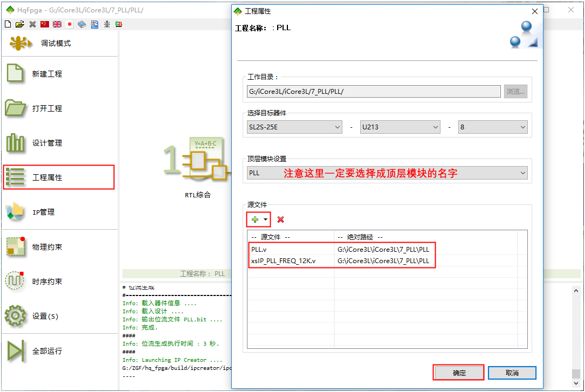Click the green plus add source file icon
This screenshot has width=585, height=392.
[x=255, y=219]
